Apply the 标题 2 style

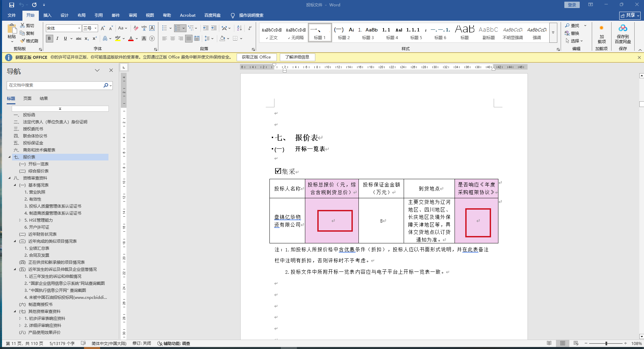(x=344, y=33)
